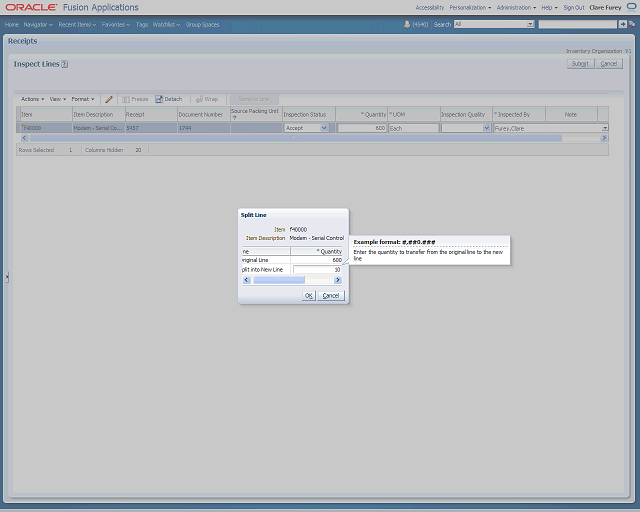
Task: Click Cancel on the Inspect Lines page
Action: coord(609,64)
